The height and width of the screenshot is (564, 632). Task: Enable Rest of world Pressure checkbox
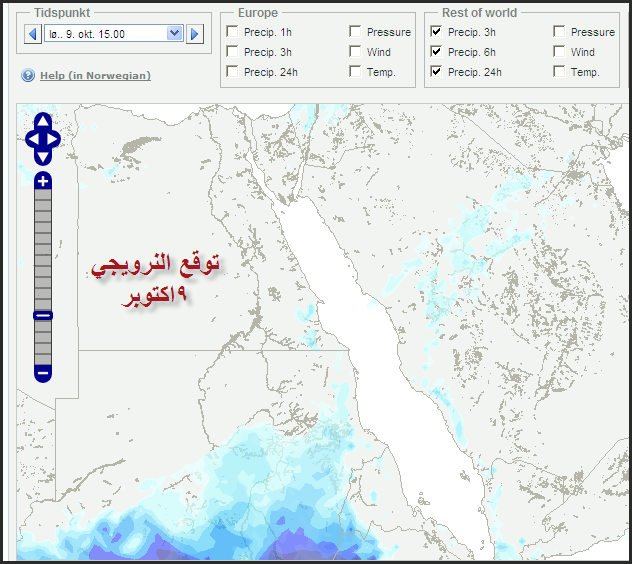coord(559,31)
